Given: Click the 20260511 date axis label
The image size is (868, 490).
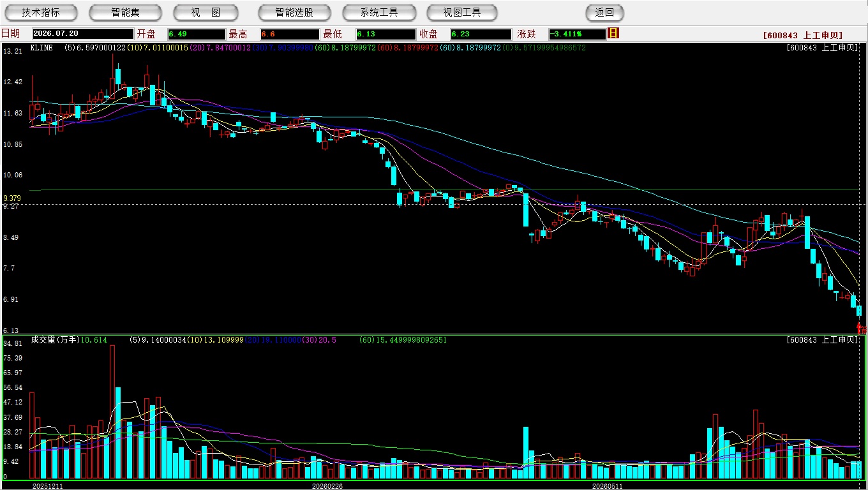Looking at the screenshot, I should pos(607,486).
